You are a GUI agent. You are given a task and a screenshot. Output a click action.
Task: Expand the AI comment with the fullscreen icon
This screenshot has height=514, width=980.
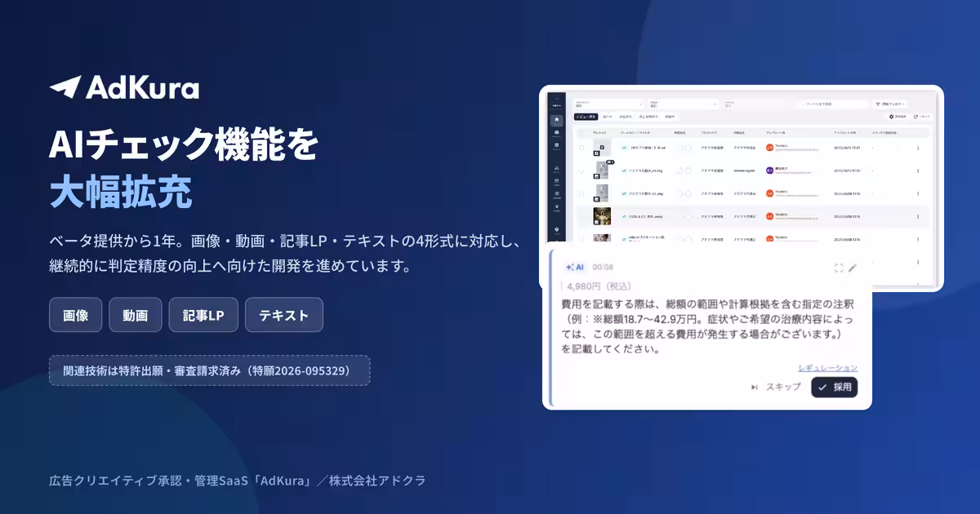click(x=839, y=268)
